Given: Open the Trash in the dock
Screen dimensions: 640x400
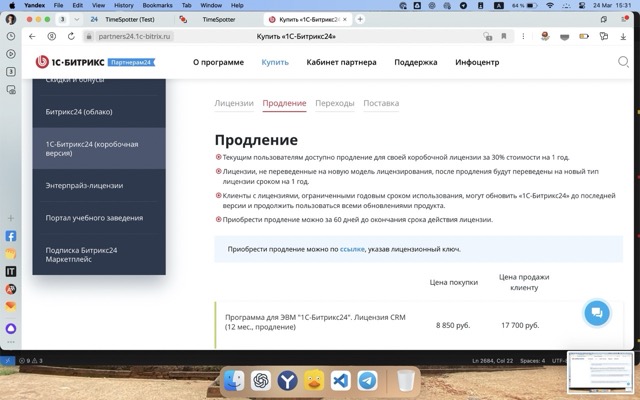Looking at the screenshot, I should tap(405, 380).
